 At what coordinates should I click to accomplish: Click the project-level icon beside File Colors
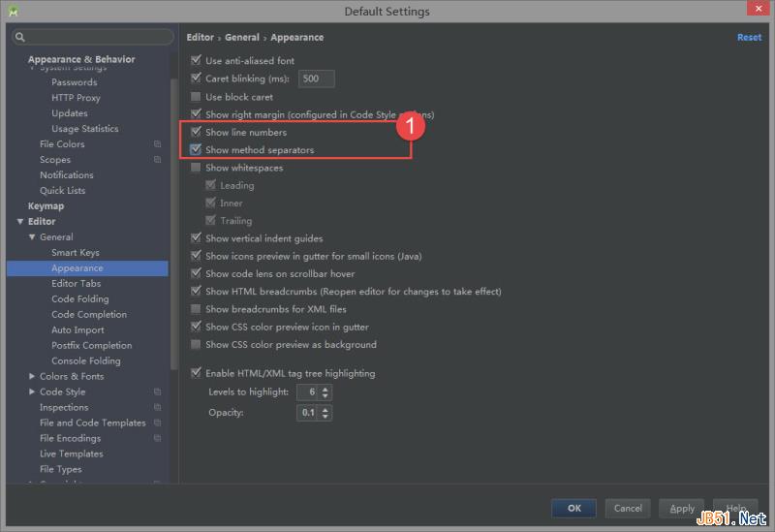pyautogui.click(x=157, y=144)
